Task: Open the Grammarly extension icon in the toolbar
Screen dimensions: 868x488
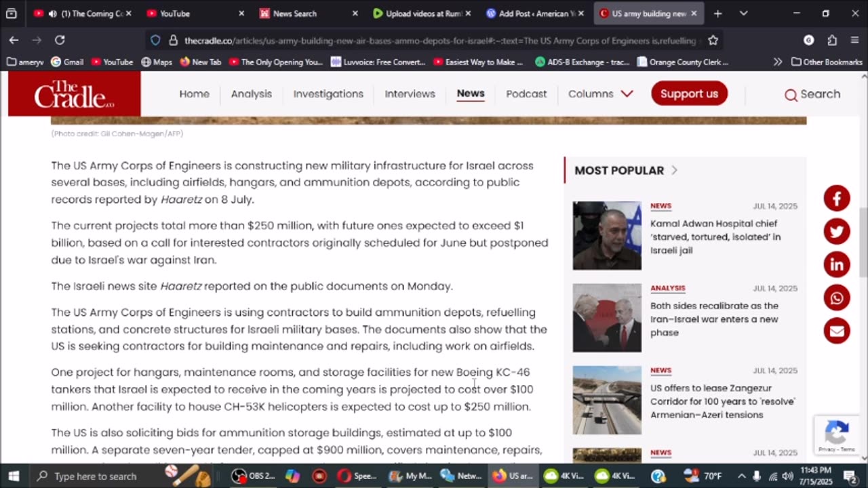Action: point(808,40)
